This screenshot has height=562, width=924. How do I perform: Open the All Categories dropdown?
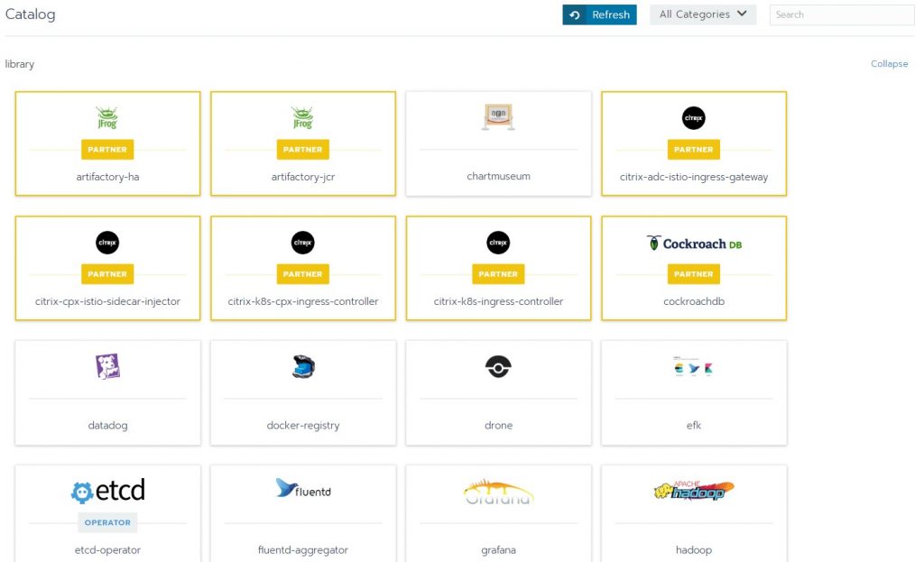[x=702, y=14]
